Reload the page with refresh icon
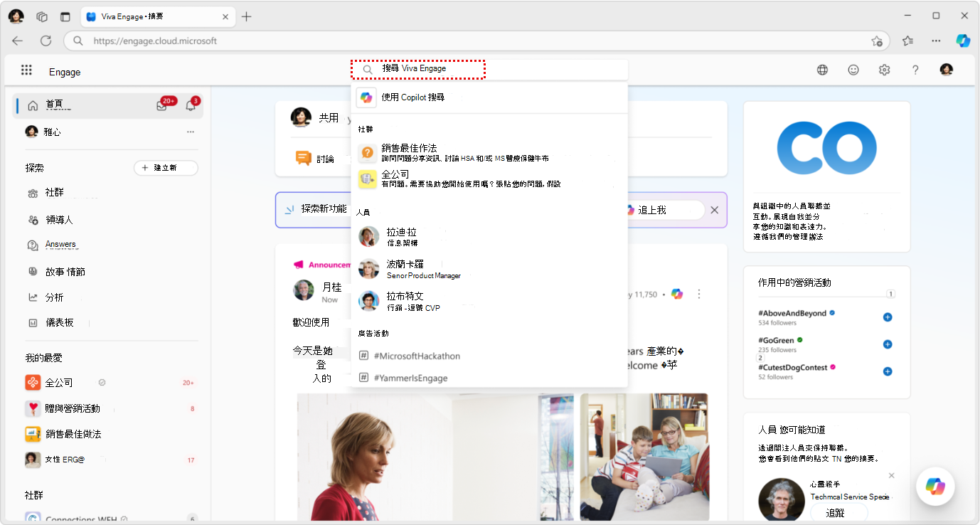Viewport: 980px width, 525px height. (x=46, y=41)
